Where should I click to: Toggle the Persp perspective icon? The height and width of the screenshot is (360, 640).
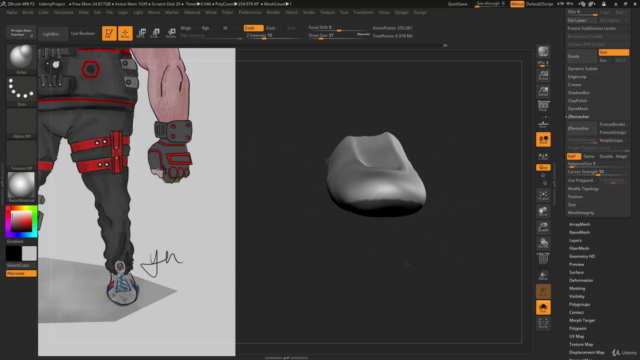click(543, 106)
